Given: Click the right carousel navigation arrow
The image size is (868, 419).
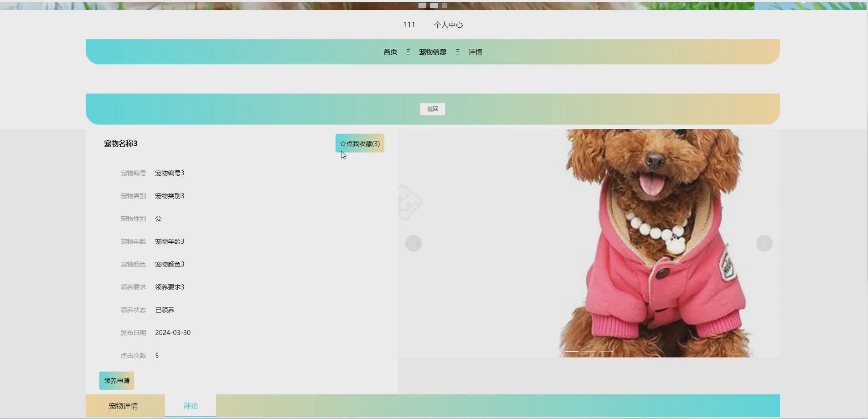Looking at the screenshot, I should pos(764,243).
